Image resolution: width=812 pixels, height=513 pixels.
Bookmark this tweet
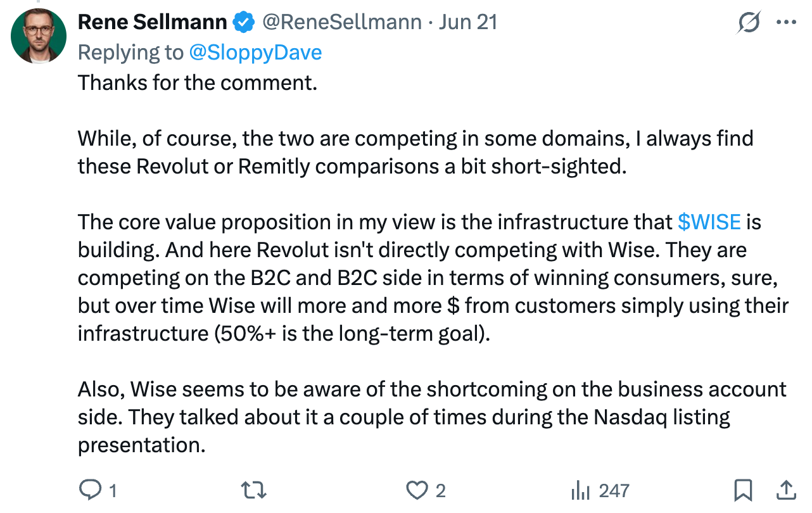tap(743, 490)
